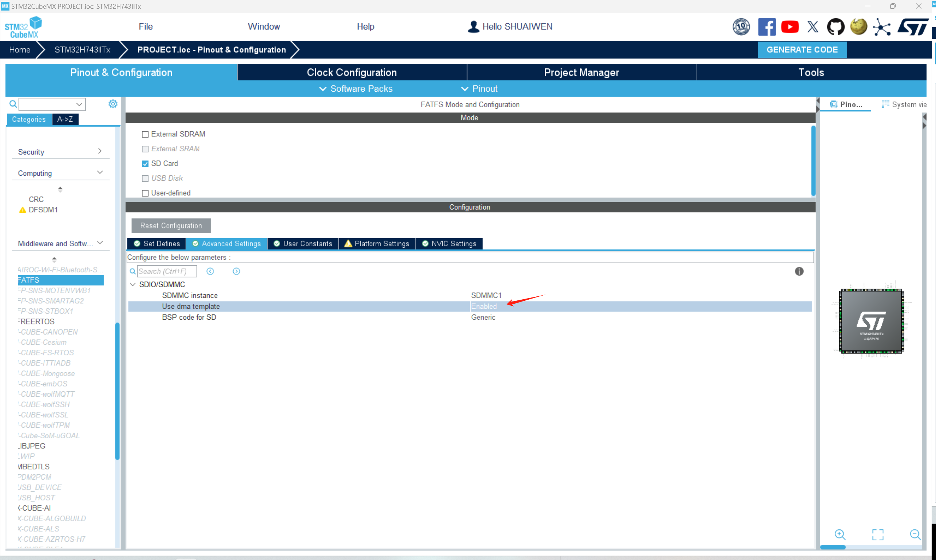Select the Categories view button
The height and width of the screenshot is (560, 936).
pyautogui.click(x=29, y=119)
